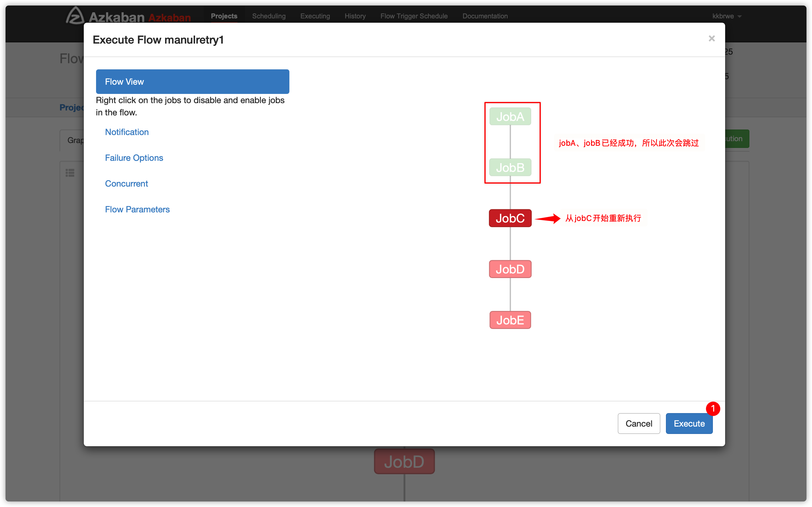Screen dimensions: 812x507
Task: Expand the Failure Options section
Action: point(134,158)
